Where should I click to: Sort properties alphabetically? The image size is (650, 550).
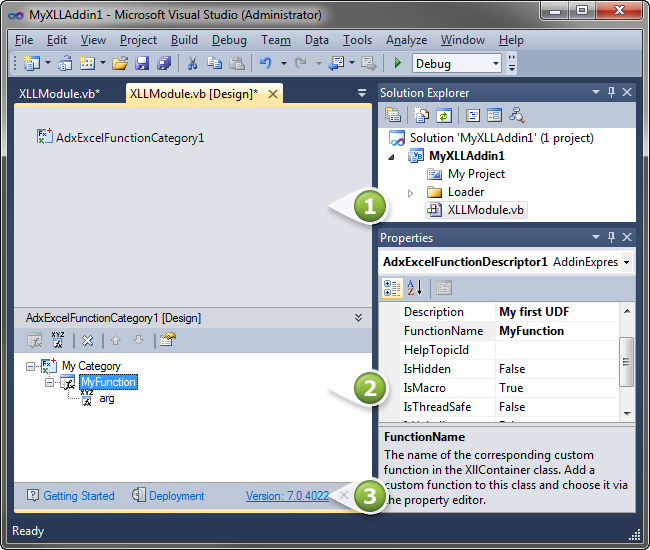click(415, 288)
